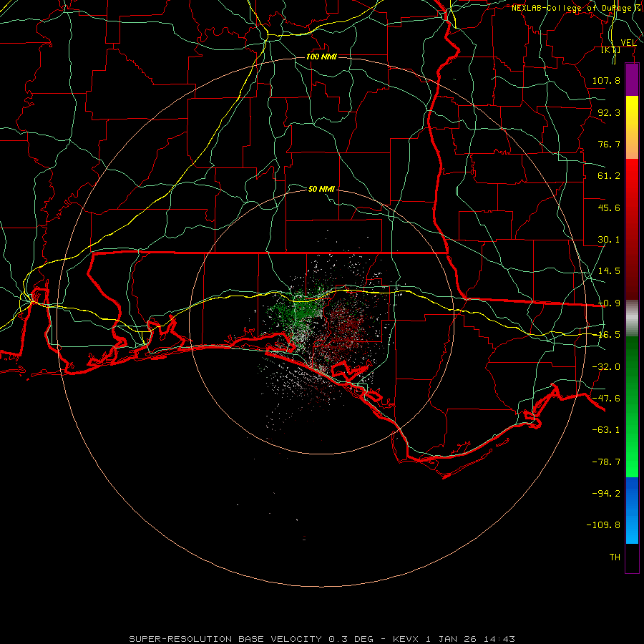Click the 76.7 legend value

click(609, 144)
